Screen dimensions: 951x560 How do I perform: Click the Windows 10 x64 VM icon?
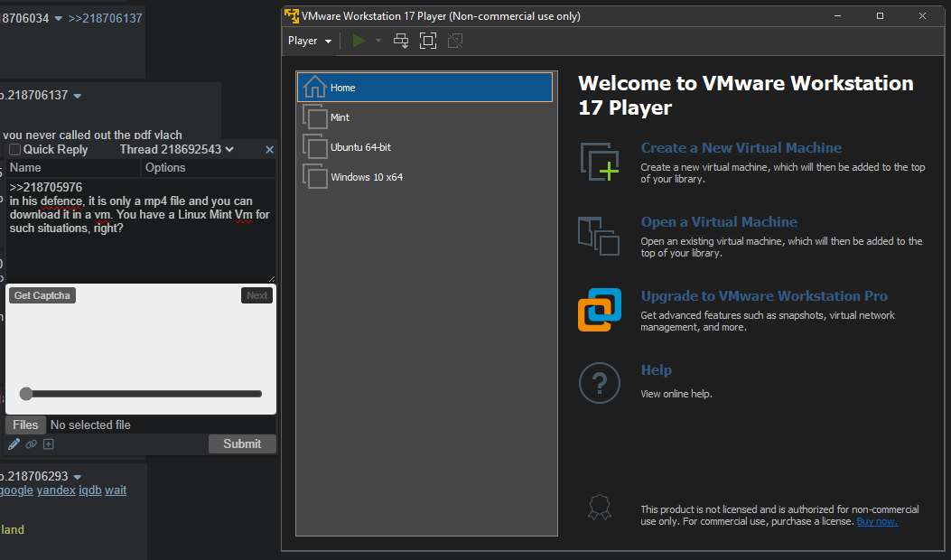[315, 176]
